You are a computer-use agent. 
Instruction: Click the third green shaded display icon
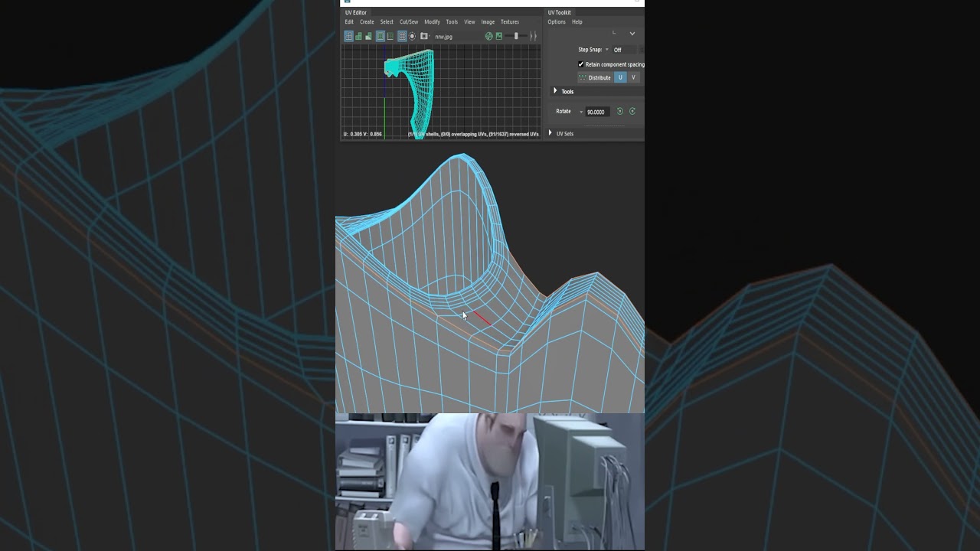click(368, 36)
